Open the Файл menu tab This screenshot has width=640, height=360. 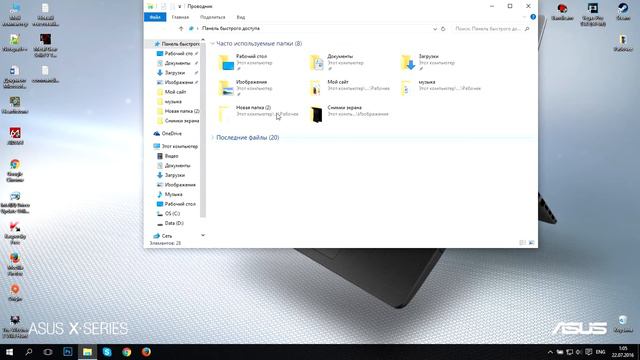[x=155, y=17]
